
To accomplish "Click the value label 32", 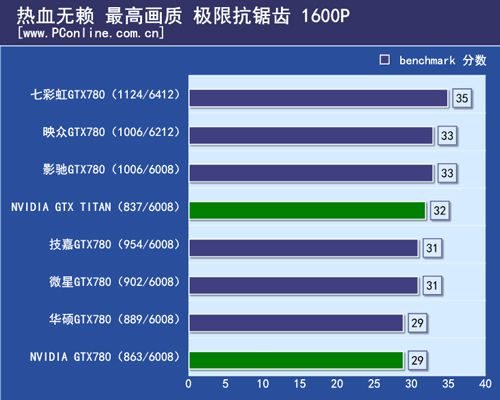I will 440,211.
